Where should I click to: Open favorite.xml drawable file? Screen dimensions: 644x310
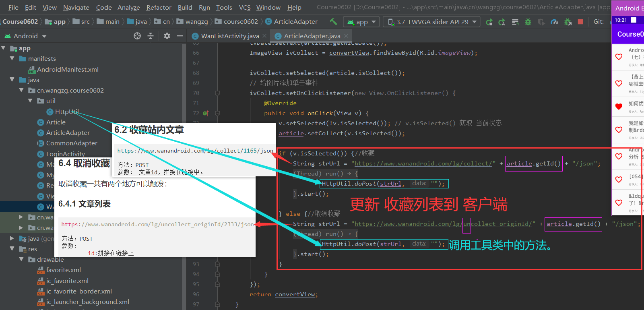click(x=63, y=270)
